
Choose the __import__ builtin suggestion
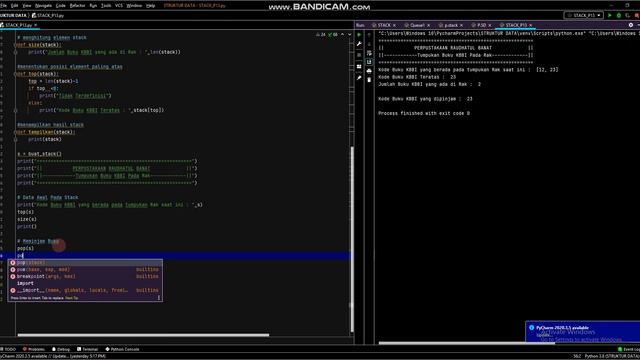(x=85, y=290)
